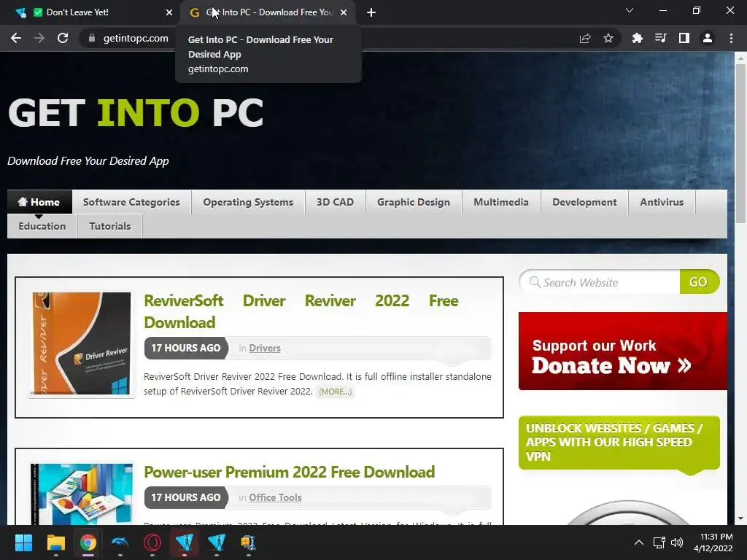747x560 pixels.
Task: Share this page icon in address bar
Action: click(x=585, y=39)
